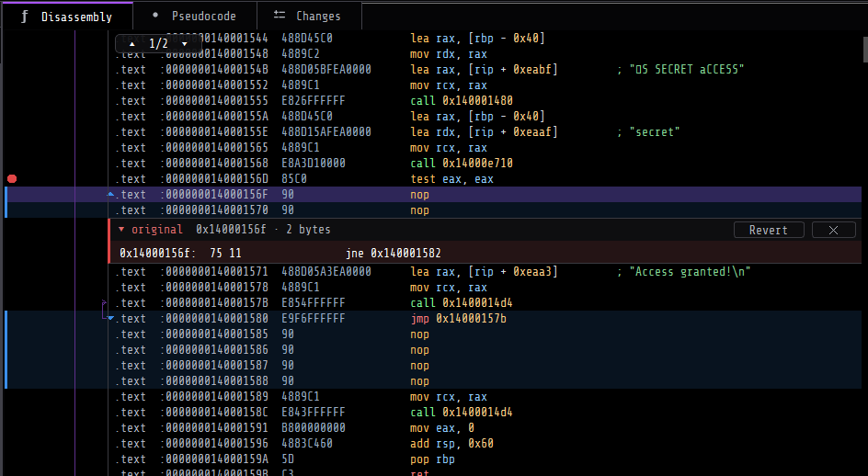The width and height of the screenshot is (868, 476).
Task: Click the Changes list icon
Action: [x=280, y=16]
